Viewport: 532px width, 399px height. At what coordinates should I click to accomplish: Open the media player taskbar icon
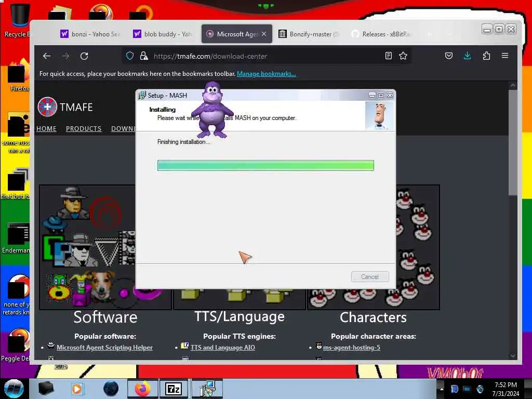77,389
